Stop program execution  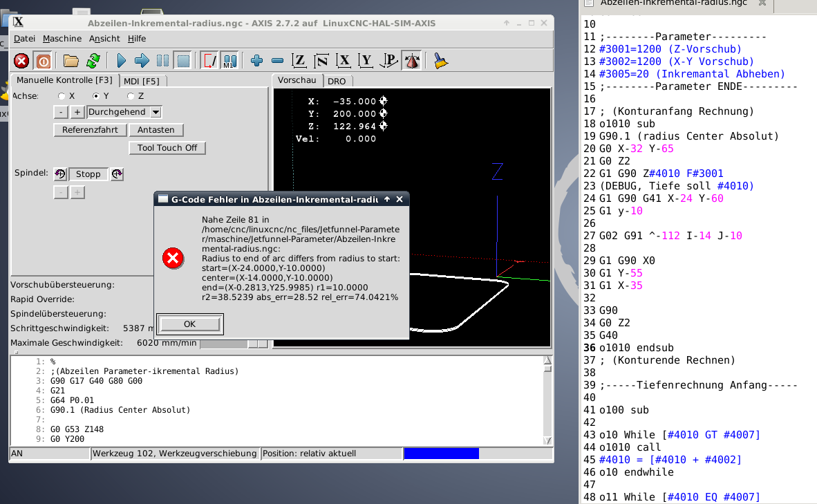(x=183, y=61)
